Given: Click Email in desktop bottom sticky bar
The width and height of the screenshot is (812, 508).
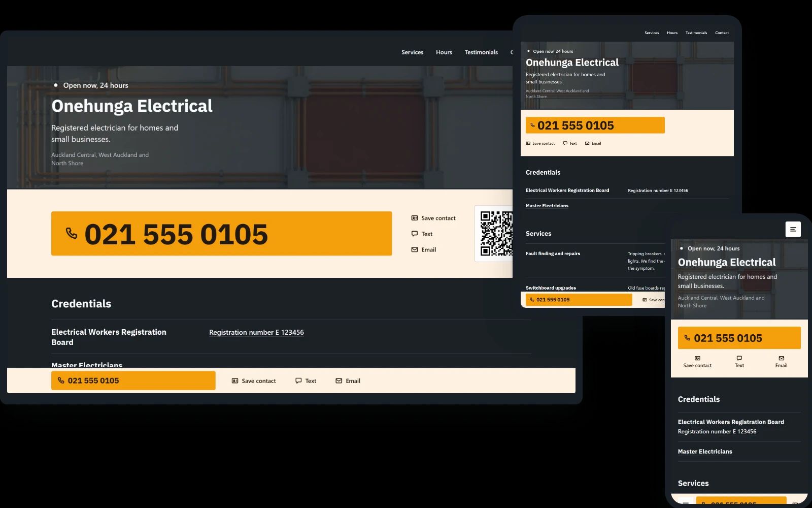Looking at the screenshot, I should (348, 381).
